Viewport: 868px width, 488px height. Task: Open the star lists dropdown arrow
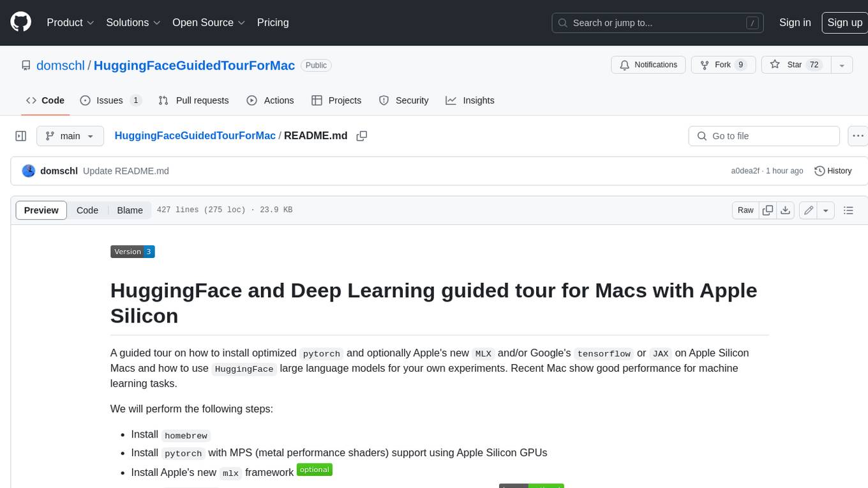tap(842, 65)
